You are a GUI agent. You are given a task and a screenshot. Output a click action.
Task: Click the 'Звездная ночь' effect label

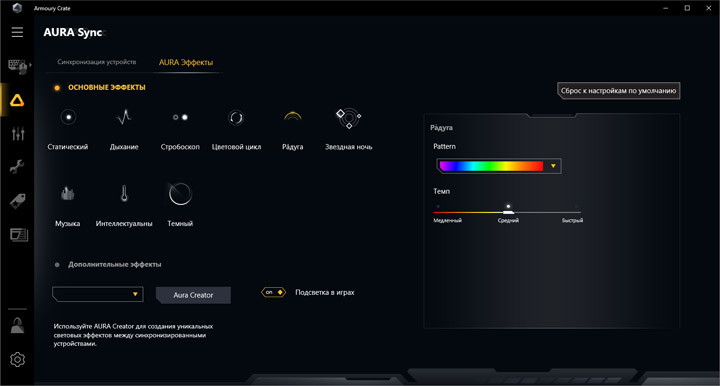(x=349, y=147)
